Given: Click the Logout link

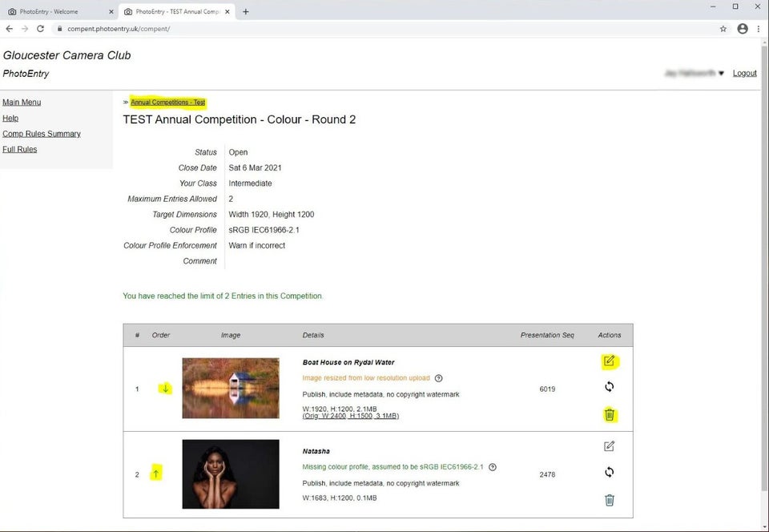Looking at the screenshot, I should (744, 73).
